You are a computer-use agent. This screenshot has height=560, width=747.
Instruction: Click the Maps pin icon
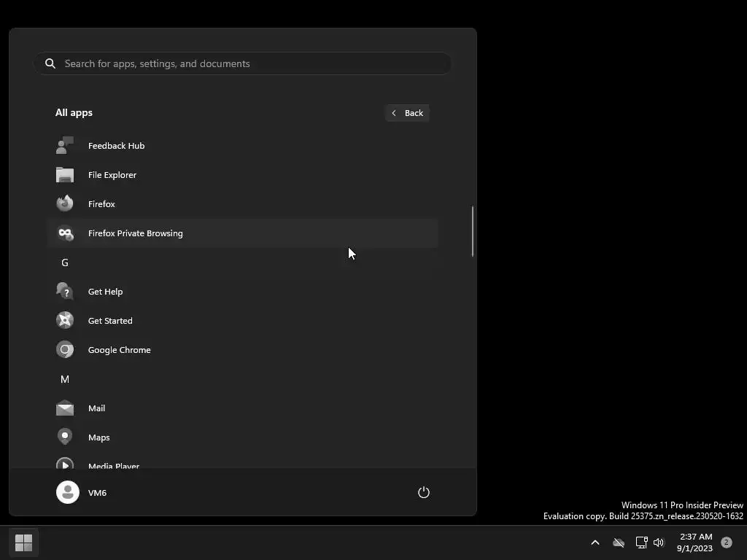65,437
